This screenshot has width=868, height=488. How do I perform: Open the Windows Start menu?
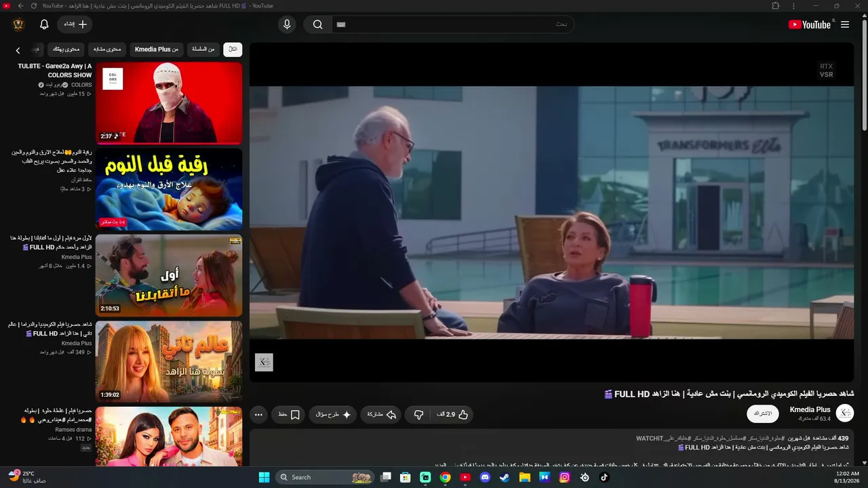(264, 477)
